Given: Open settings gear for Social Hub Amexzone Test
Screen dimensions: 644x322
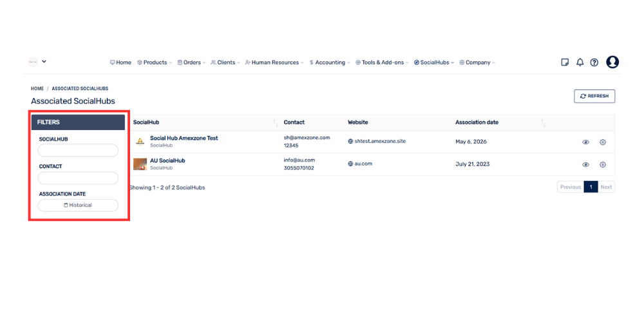Looking at the screenshot, I should point(603,142).
